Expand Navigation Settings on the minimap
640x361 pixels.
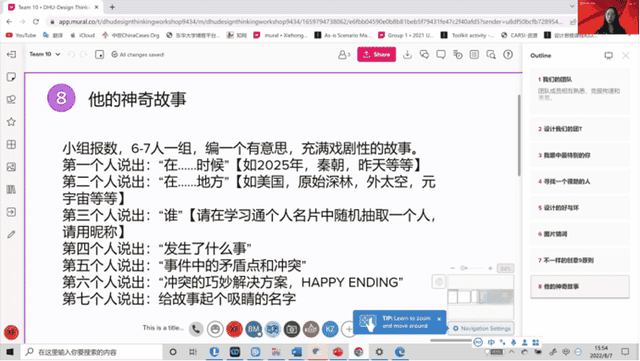point(482,328)
